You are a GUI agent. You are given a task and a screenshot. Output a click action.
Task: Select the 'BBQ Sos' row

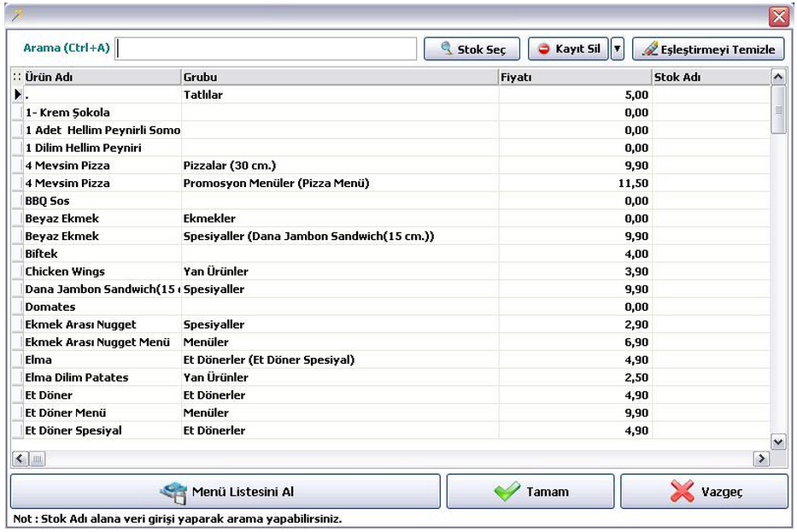[391, 201]
